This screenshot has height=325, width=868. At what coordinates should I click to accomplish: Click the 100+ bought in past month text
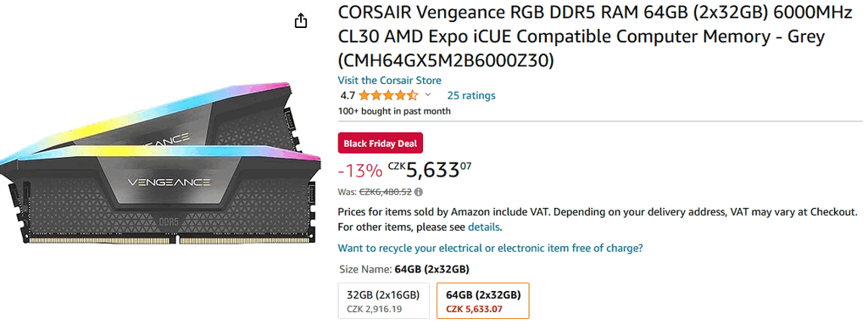point(394,111)
